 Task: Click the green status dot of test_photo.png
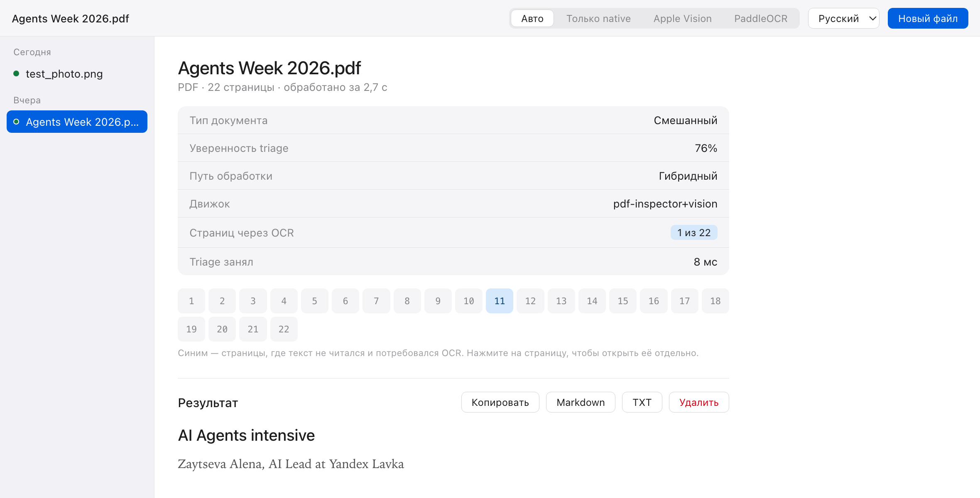(16, 74)
